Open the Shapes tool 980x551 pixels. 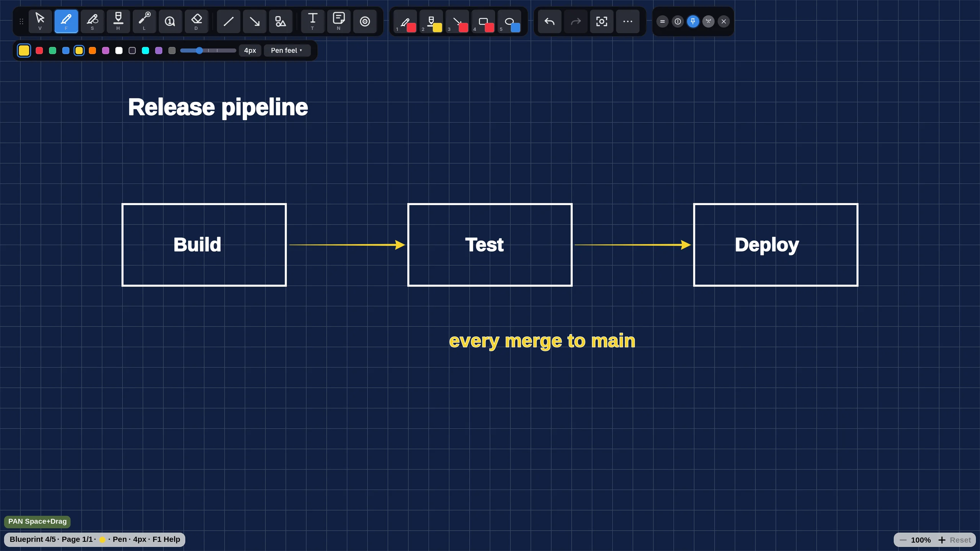coord(281,21)
